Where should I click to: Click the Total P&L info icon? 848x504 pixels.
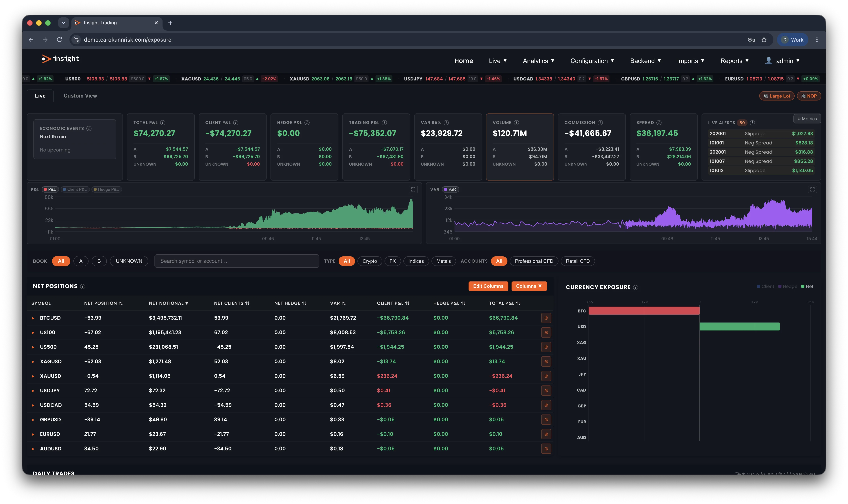(163, 123)
